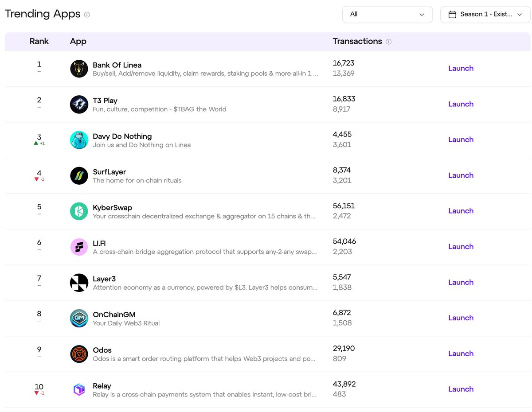Click the 13,369 secondary transaction value
This screenshot has height=412, width=532.
pos(344,74)
